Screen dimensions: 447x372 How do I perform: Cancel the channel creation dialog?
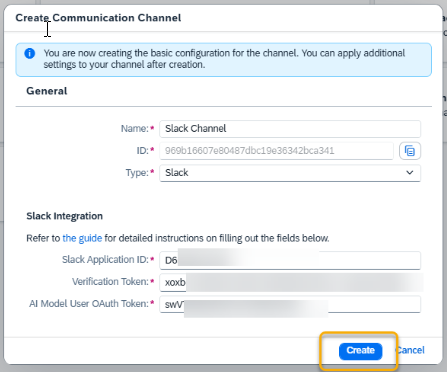coord(410,350)
